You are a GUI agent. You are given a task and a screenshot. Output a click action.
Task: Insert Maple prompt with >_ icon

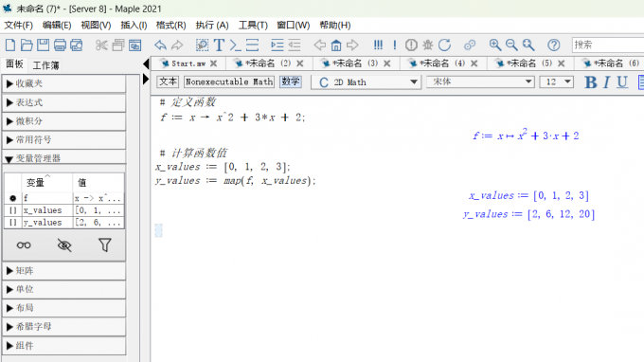tap(235, 45)
